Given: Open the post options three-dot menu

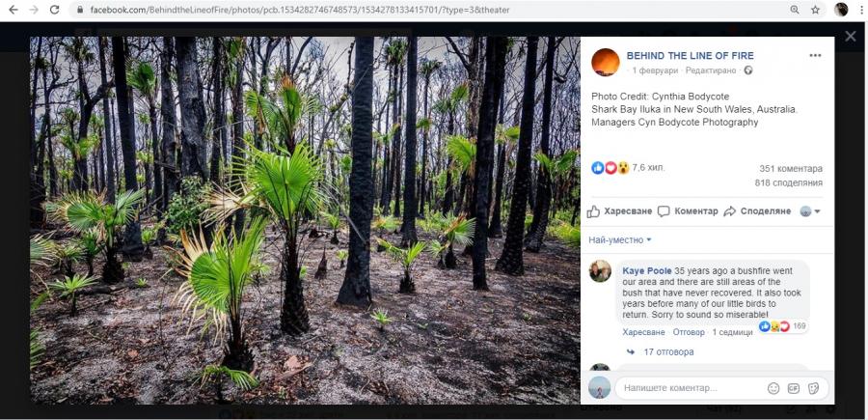Looking at the screenshot, I should click(x=815, y=55).
